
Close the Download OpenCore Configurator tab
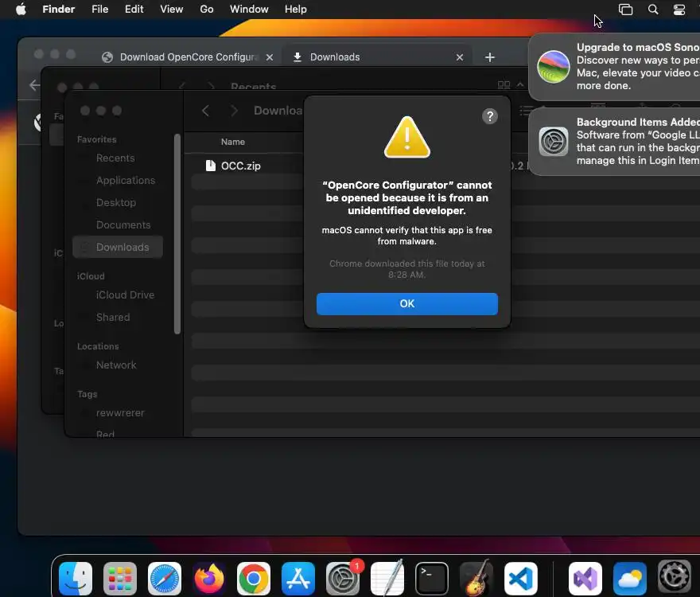(270, 57)
